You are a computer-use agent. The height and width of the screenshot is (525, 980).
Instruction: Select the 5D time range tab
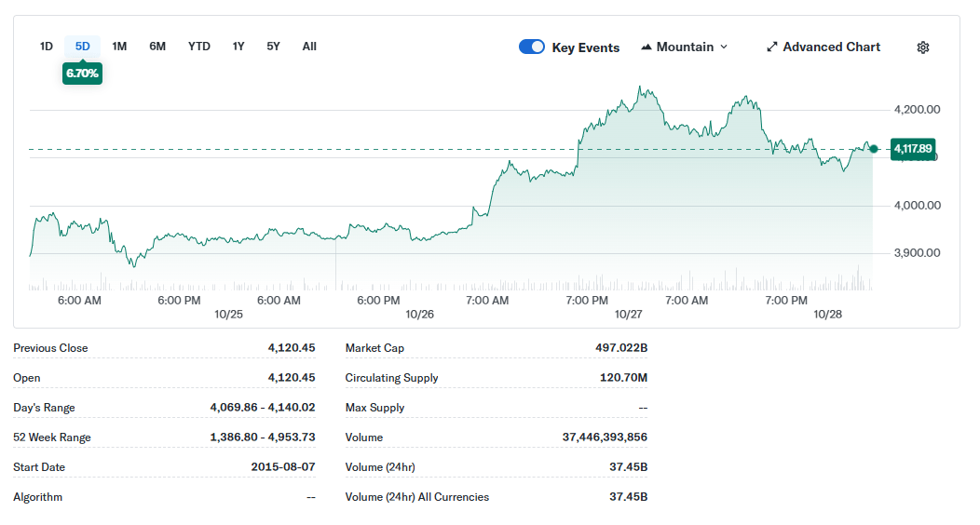coord(83,47)
